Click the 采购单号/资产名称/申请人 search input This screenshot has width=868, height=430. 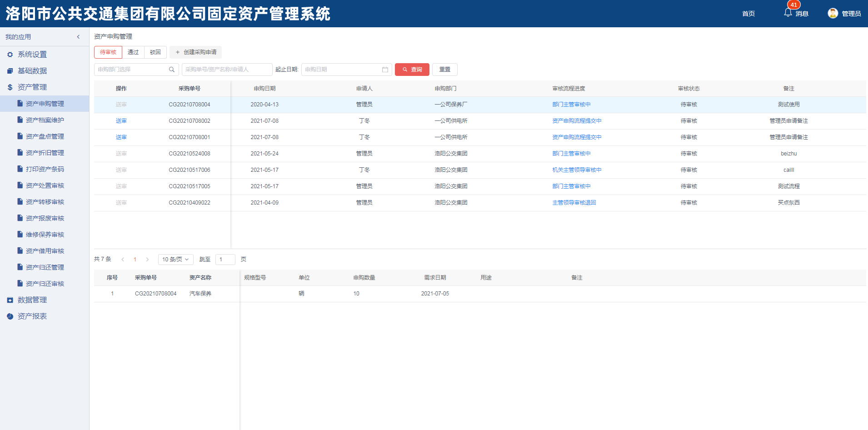227,70
